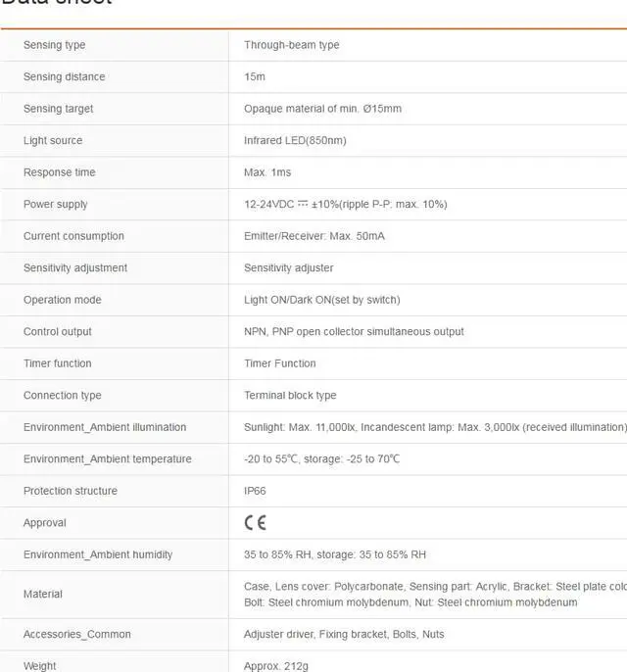Click the 'Terminal block type' value
Image resolution: width=627 pixels, height=672 pixels.
[290, 396]
